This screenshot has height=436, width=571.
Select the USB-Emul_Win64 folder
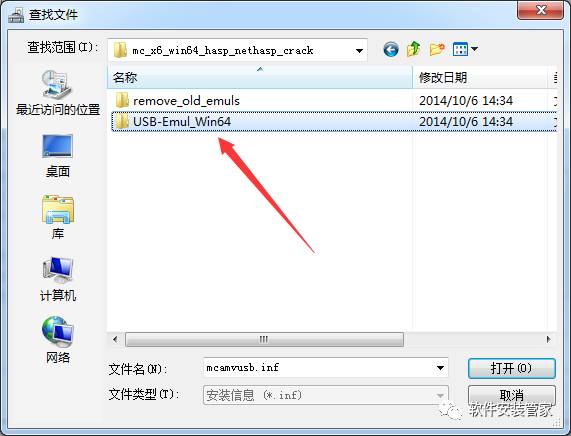pyautogui.click(x=172, y=122)
